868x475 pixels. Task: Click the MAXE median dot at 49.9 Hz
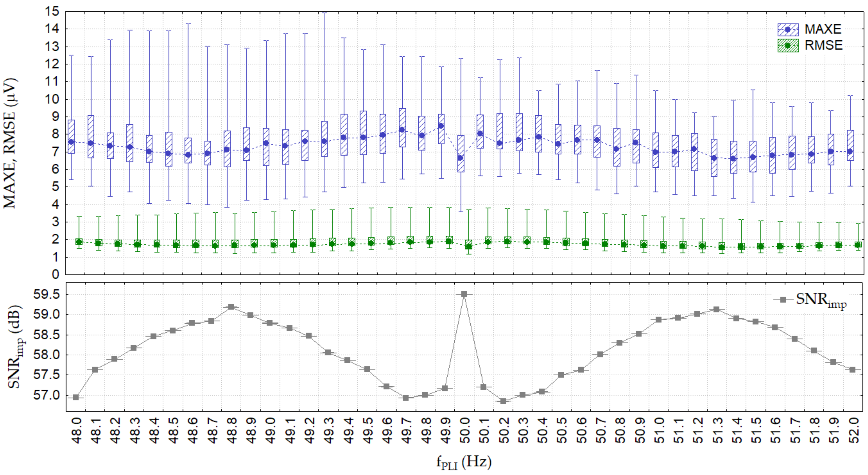pos(441,126)
